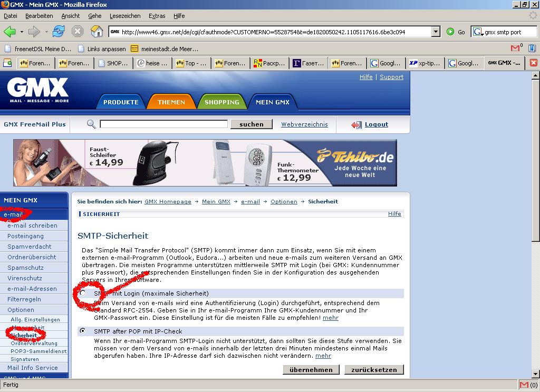The width and height of the screenshot is (540, 392).
Task: Open the Lesezeichen menu
Action: point(125,16)
